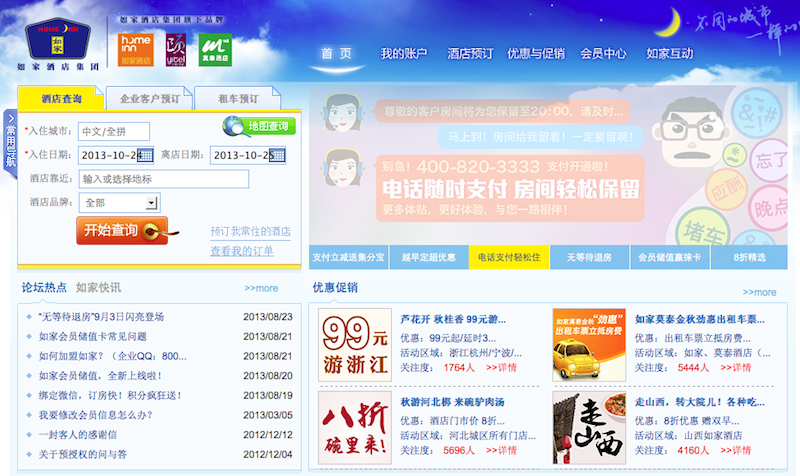Screen dimensions: 800x476
Task: Click the 99元游浙江 promo thumbnail
Action: point(355,345)
